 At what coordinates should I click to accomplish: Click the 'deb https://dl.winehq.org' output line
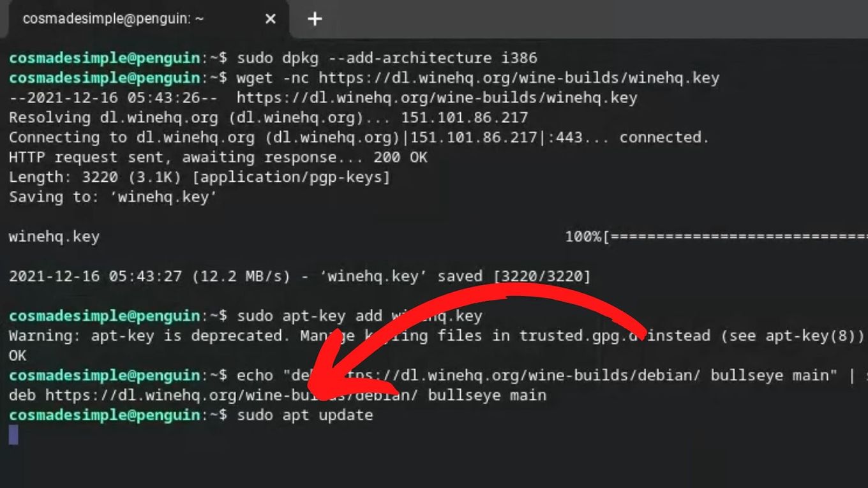(278, 395)
